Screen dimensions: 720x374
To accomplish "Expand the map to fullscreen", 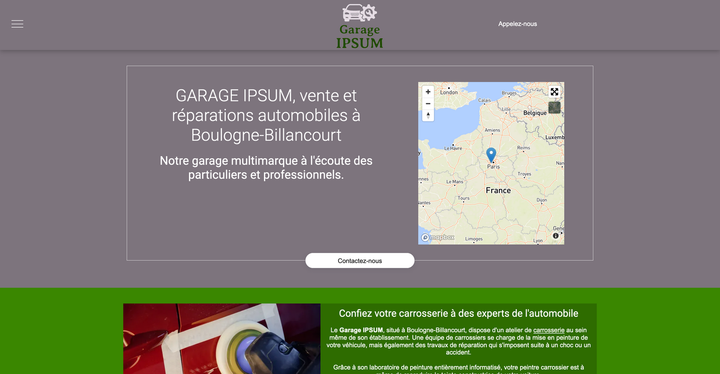I will tap(554, 92).
